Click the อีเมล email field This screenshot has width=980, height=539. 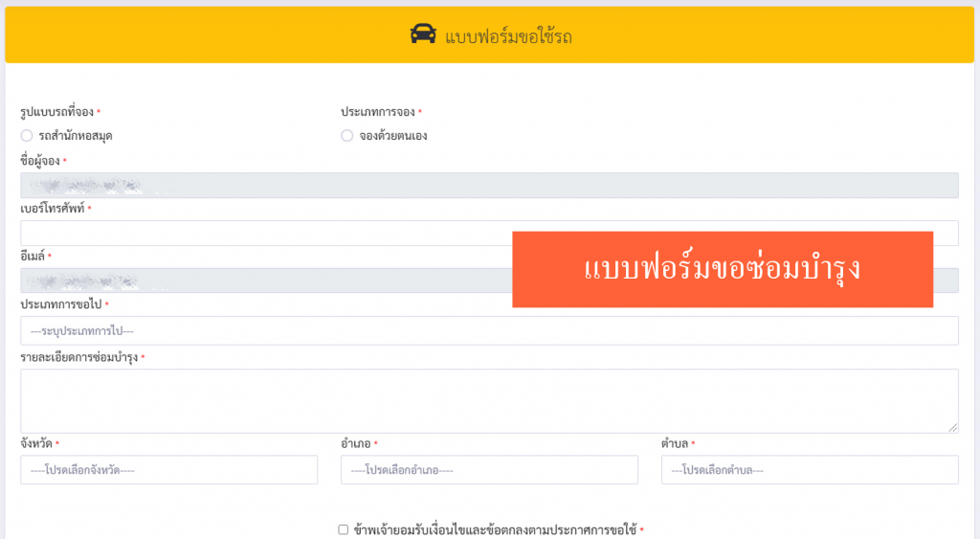[x=258, y=281]
